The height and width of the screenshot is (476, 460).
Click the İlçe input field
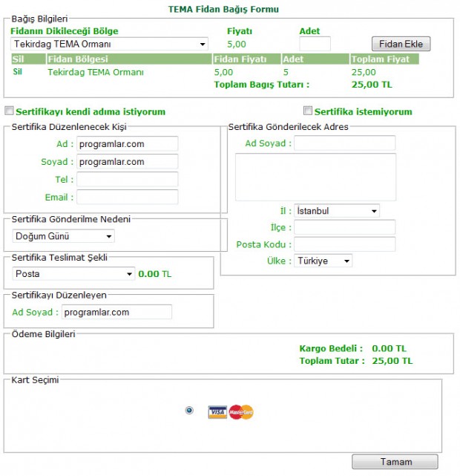[x=345, y=227]
